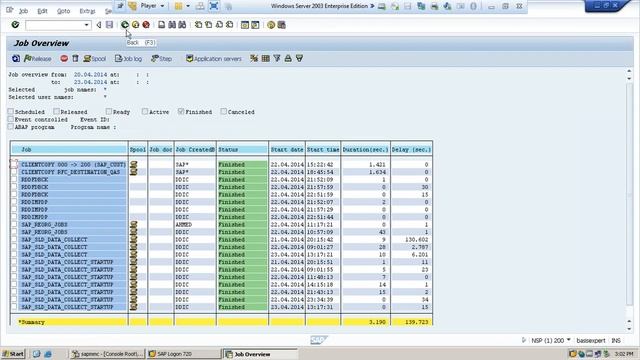Image resolution: width=640 pixels, height=360 pixels.
Task: Open the NSP (1) 200 status bar dropdown
Action: click(568, 340)
